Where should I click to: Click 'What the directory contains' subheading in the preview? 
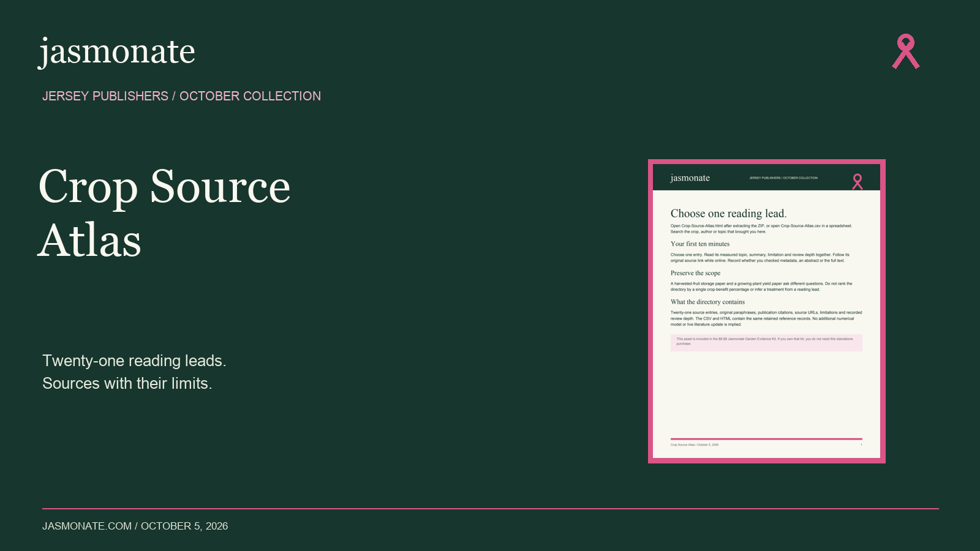(x=707, y=302)
